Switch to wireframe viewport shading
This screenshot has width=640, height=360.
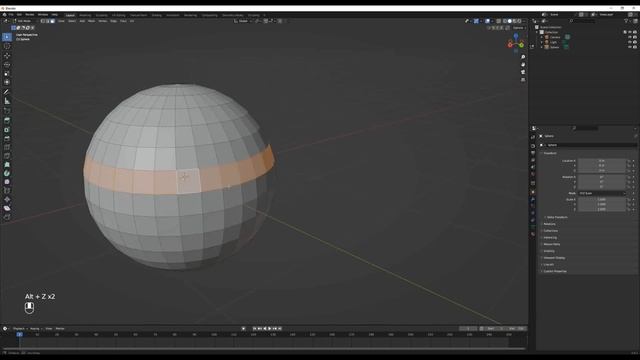(x=504, y=21)
